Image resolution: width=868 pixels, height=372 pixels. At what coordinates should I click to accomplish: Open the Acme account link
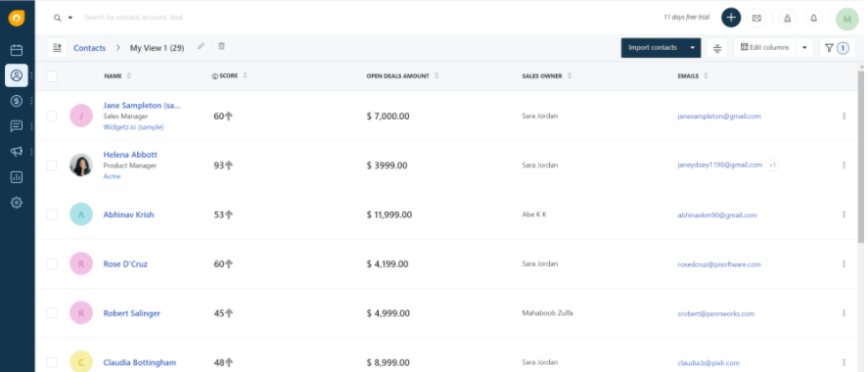112,176
